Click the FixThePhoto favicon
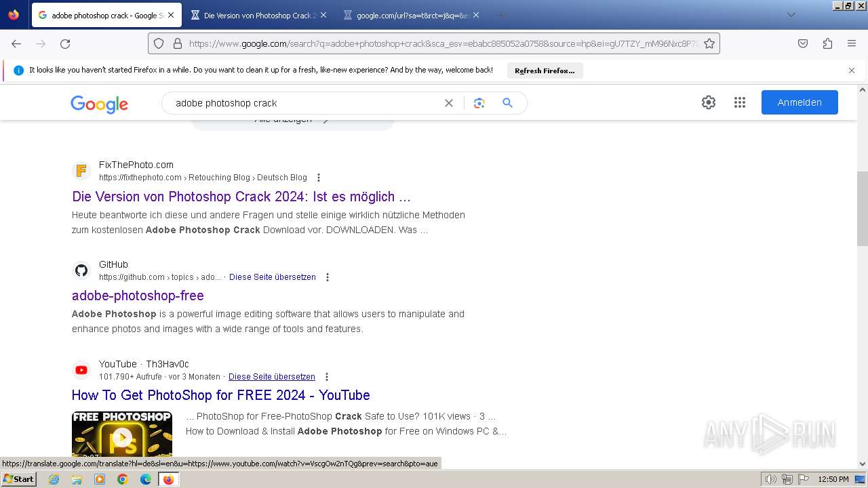Image resolution: width=868 pixels, height=488 pixels. click(81, 171)
